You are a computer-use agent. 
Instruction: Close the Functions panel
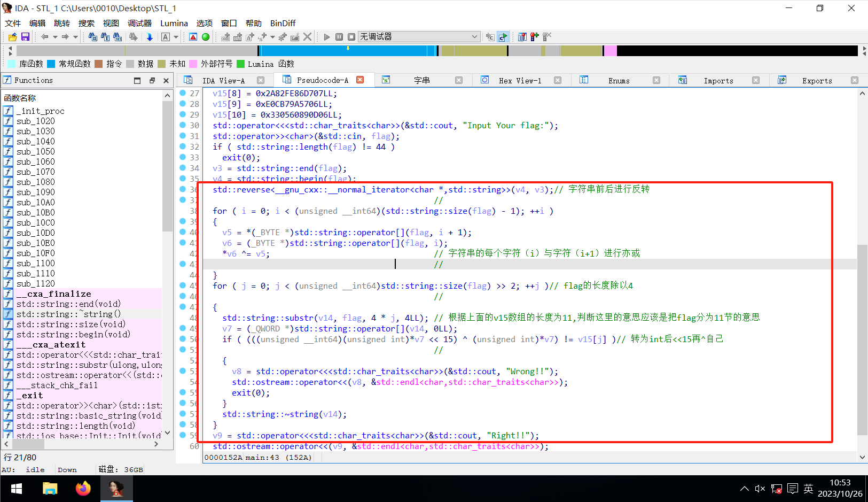(166, 81)
